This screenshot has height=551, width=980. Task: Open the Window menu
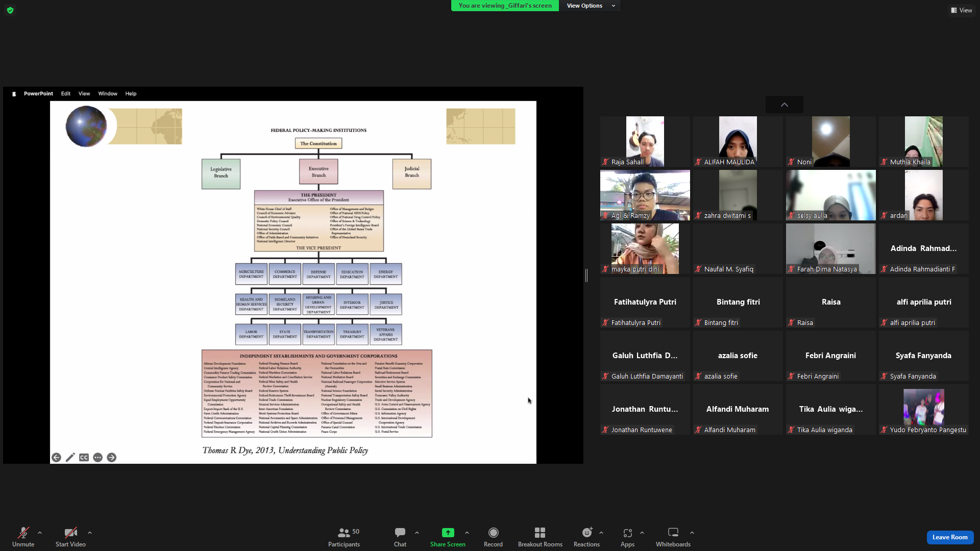click(108, 94)
